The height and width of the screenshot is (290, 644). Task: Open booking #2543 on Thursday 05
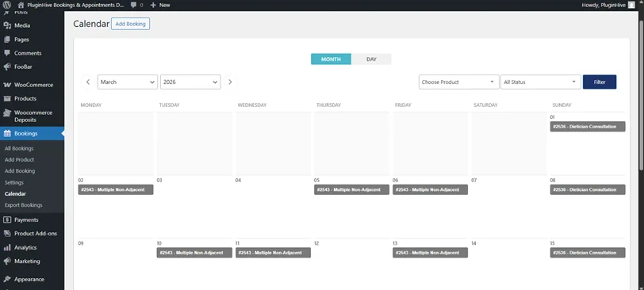pos(351,190)
